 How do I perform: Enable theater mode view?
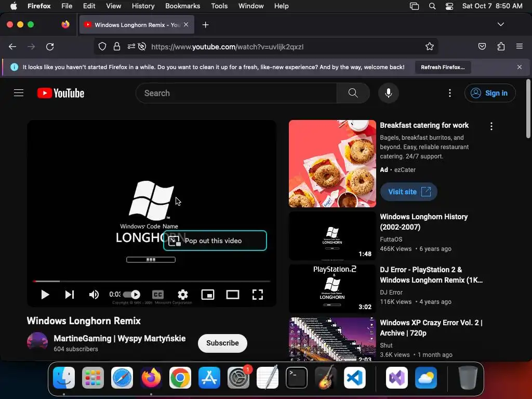pos(233,295)
